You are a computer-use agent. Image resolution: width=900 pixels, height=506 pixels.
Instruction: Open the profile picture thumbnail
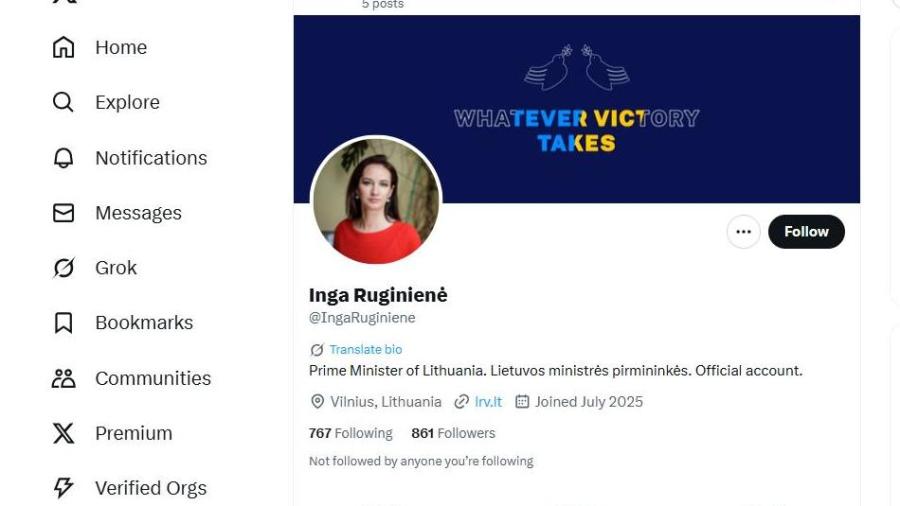[376, 201]
